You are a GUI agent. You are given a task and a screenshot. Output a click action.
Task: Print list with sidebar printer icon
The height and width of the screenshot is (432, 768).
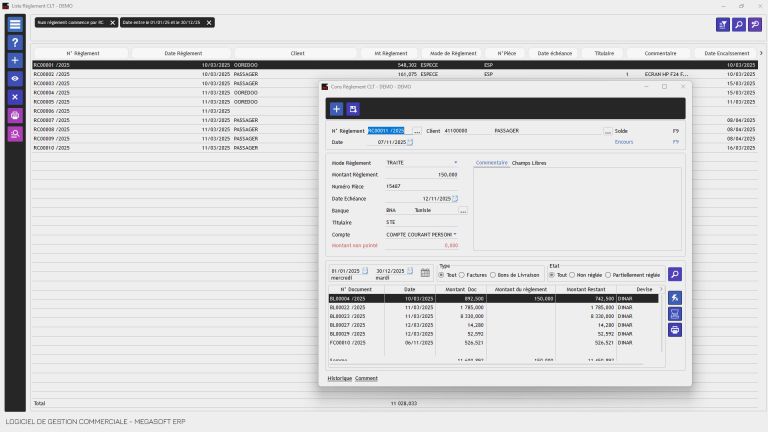15,116
